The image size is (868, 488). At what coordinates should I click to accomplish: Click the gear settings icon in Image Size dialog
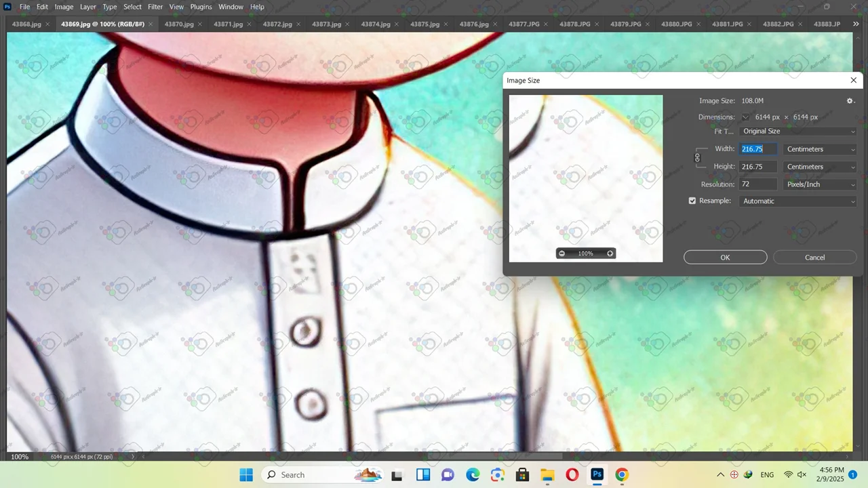point(850,101)
